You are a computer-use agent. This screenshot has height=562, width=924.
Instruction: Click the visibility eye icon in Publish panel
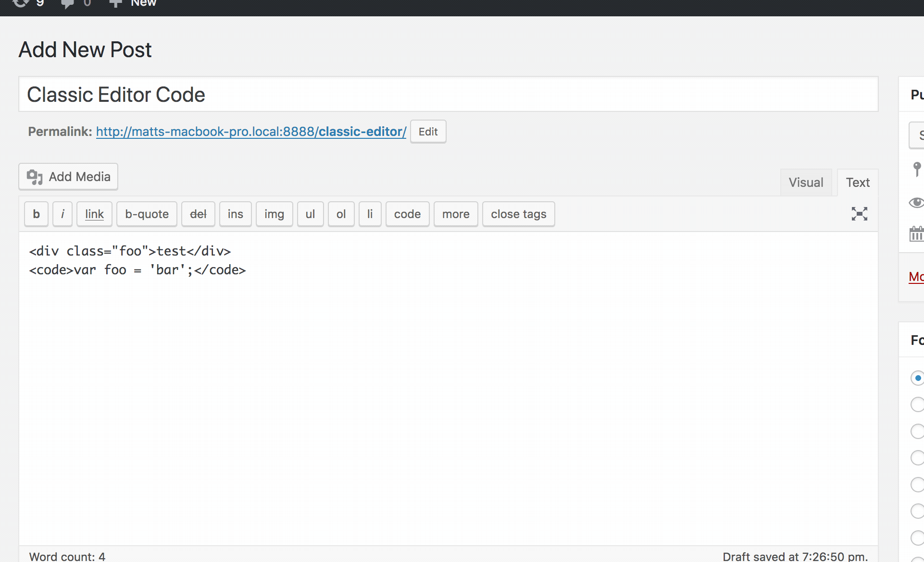tap(916, 203)
